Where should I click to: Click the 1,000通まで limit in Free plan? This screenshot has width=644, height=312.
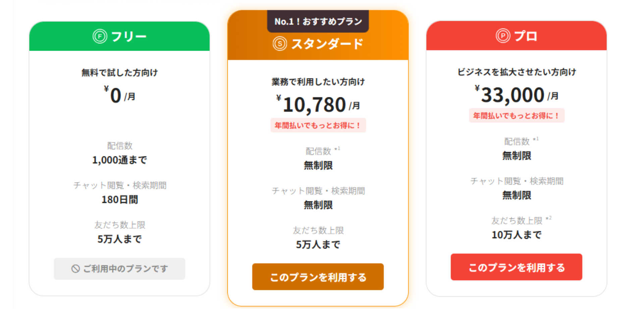click(119, 160)
